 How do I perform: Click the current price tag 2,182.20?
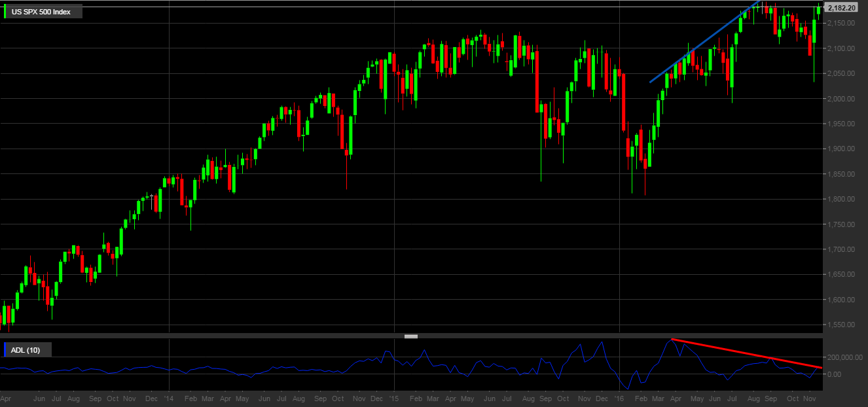coord(842,8)
